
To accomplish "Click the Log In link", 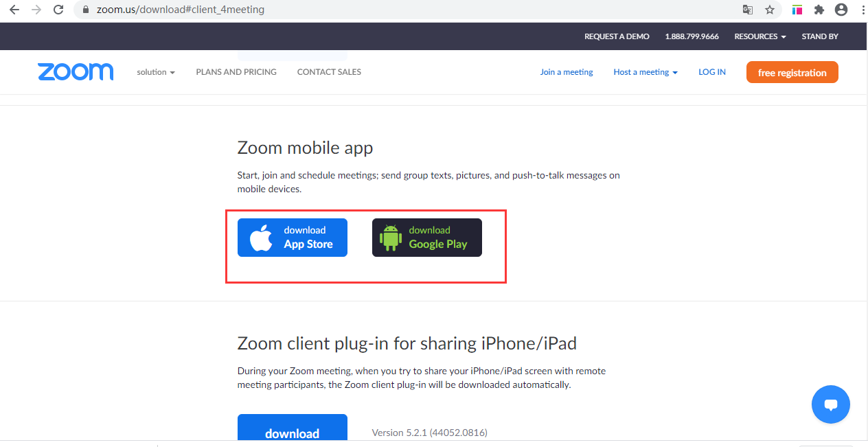I will pyautogui.click(x=712, y=72).
